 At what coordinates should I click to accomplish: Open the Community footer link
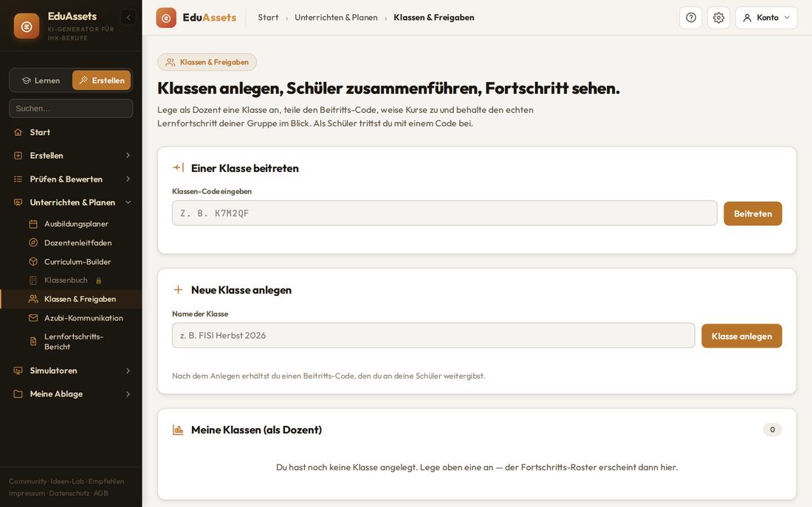28,481
